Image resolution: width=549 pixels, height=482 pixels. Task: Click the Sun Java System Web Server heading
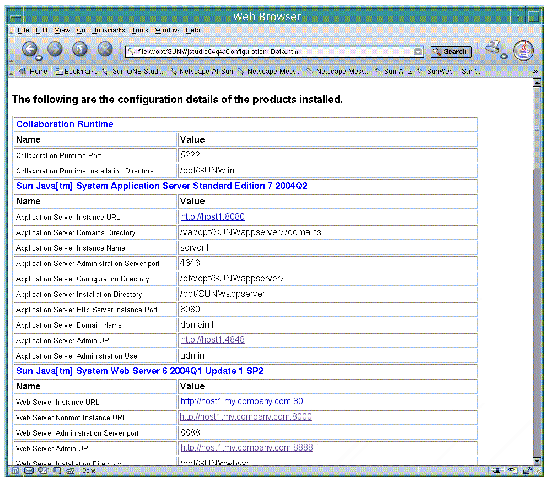click(140, 371)
